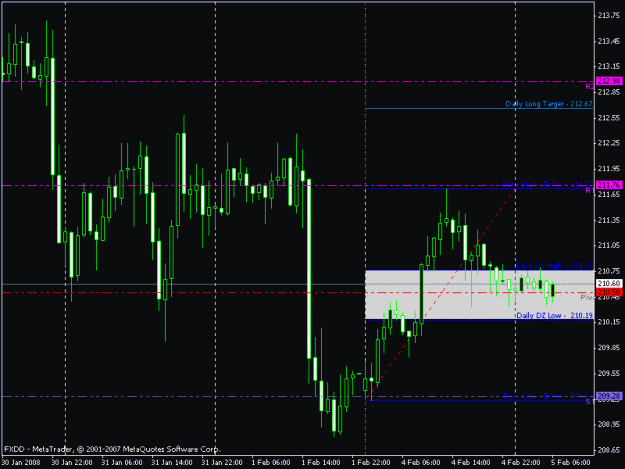
Task: Click the 211.95 price scale value
Action: tap(609, 169)
